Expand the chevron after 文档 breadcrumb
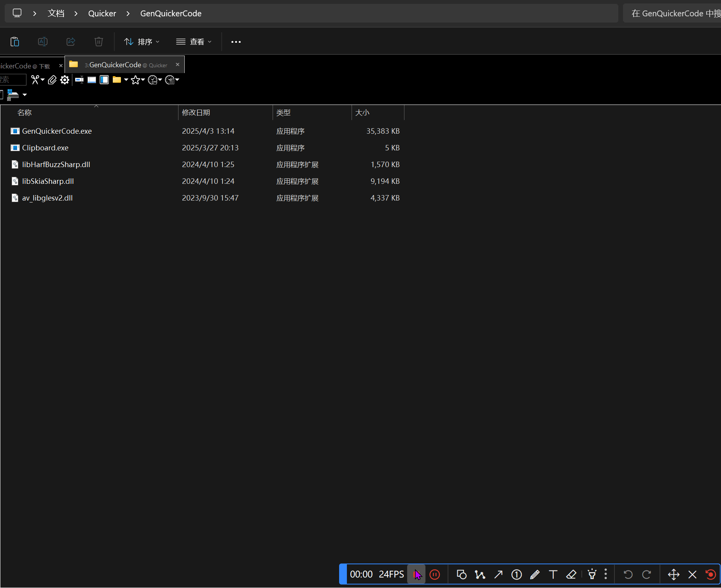 (x=76, y=14)
